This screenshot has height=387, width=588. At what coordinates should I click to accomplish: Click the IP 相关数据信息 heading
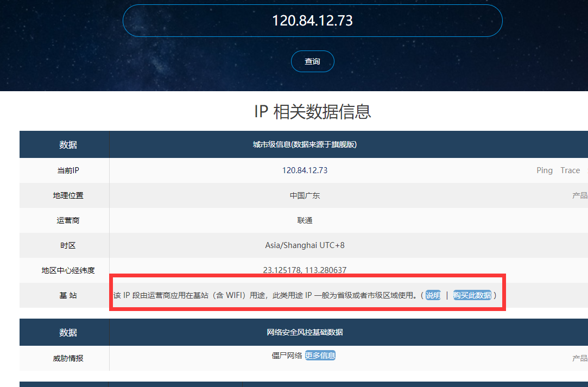(x=312, y=112)
